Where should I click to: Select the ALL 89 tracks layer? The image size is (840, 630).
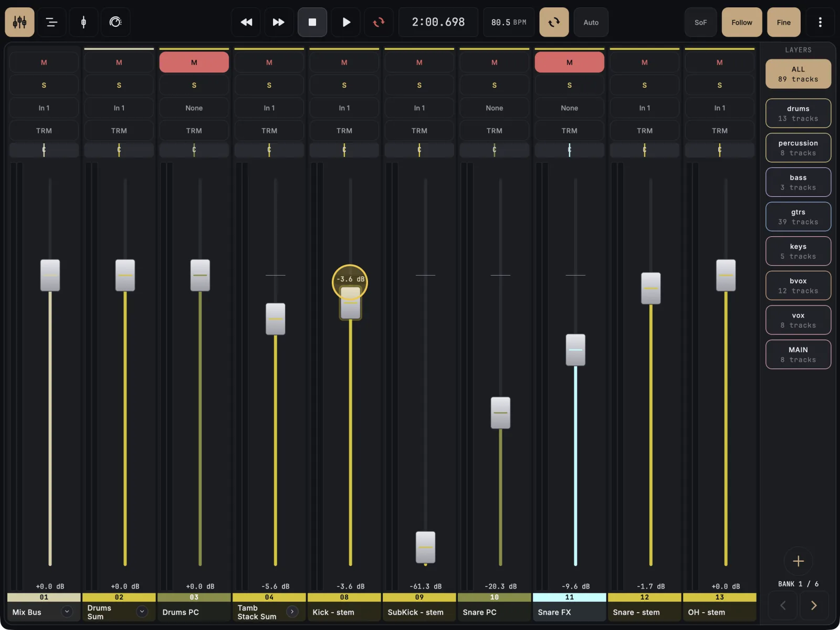(x=798, y=74)
